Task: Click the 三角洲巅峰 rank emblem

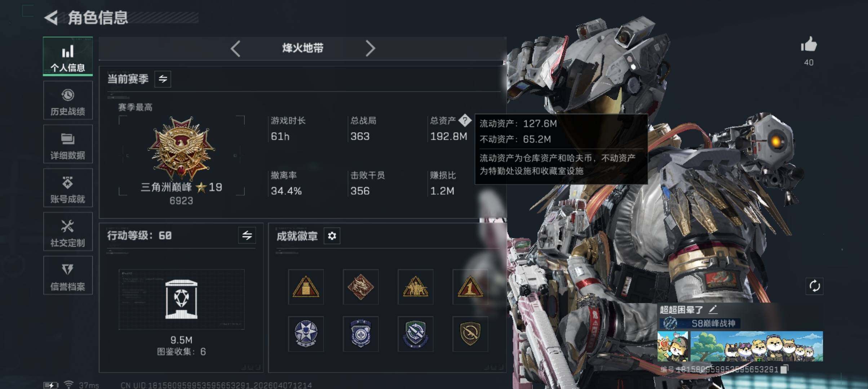Action: point(181,148)
